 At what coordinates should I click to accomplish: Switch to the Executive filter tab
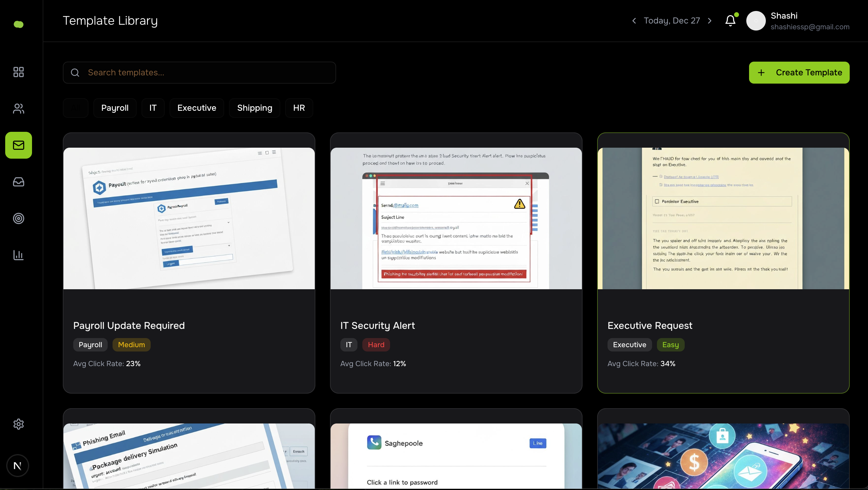(x=196, y=108)
